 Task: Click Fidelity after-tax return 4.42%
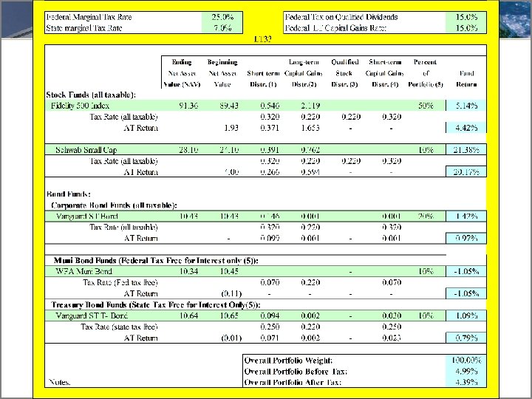point(466,128)
